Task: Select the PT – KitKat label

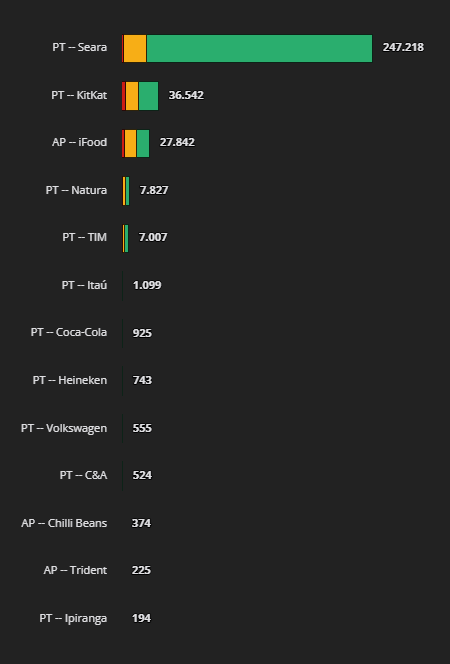Action: [79, 95]
